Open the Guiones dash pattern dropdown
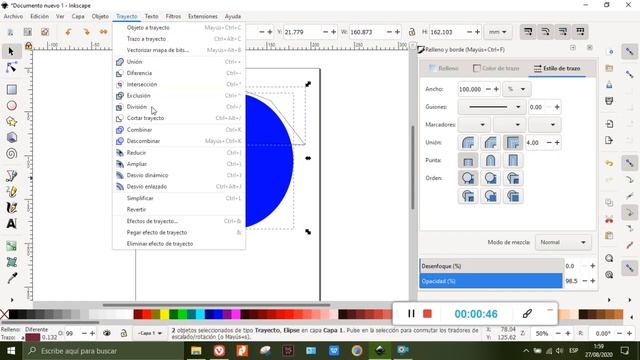Screen dimensions: 640x360 click(x=491, y=107)
